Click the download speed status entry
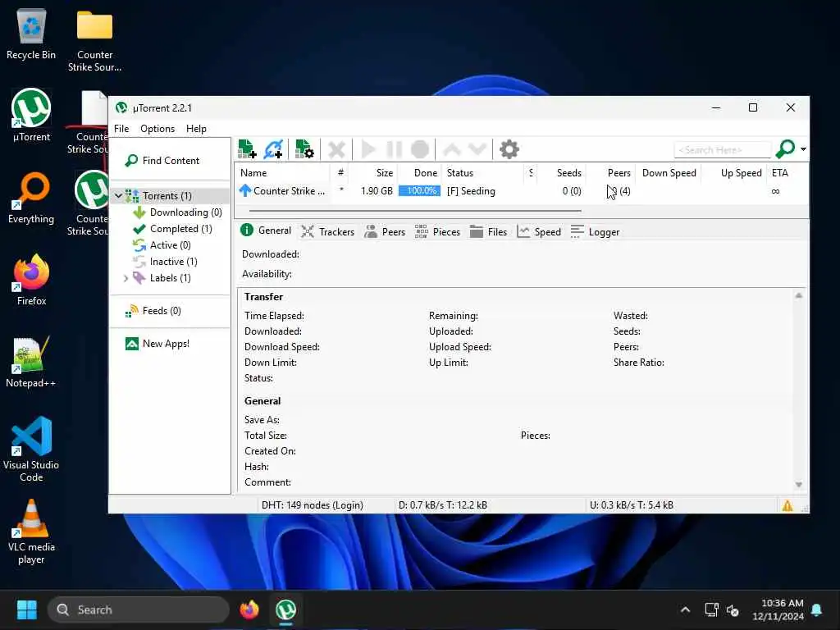Screen dimensions: 840x630 tap(442, 505)
